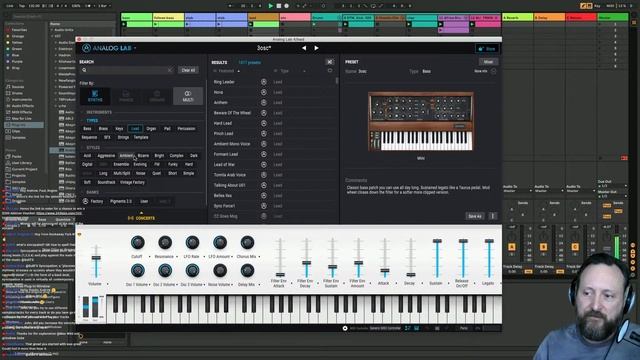Click Arturia icon beside Anthem
The width and height of the screenshot is (640, 360).
point(264,102)
